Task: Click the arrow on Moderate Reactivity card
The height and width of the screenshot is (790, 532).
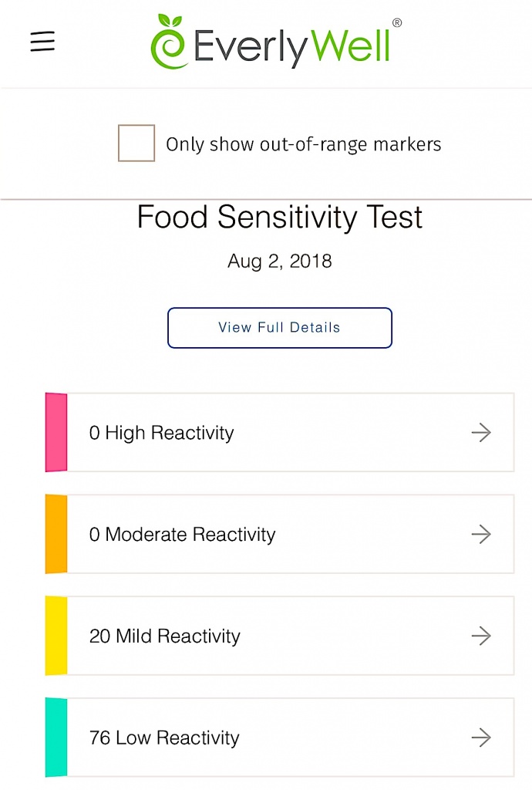Action: point(480,534)
